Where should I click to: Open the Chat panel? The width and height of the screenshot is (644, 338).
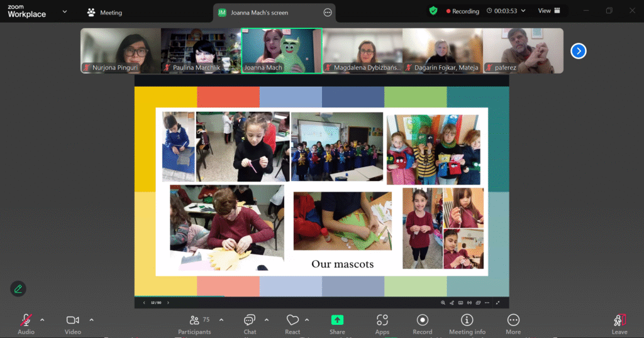250,322
